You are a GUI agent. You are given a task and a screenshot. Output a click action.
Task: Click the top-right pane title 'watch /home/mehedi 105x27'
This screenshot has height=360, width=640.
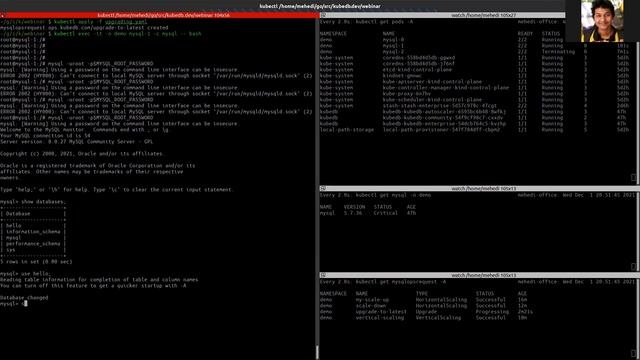pos(483,15)
